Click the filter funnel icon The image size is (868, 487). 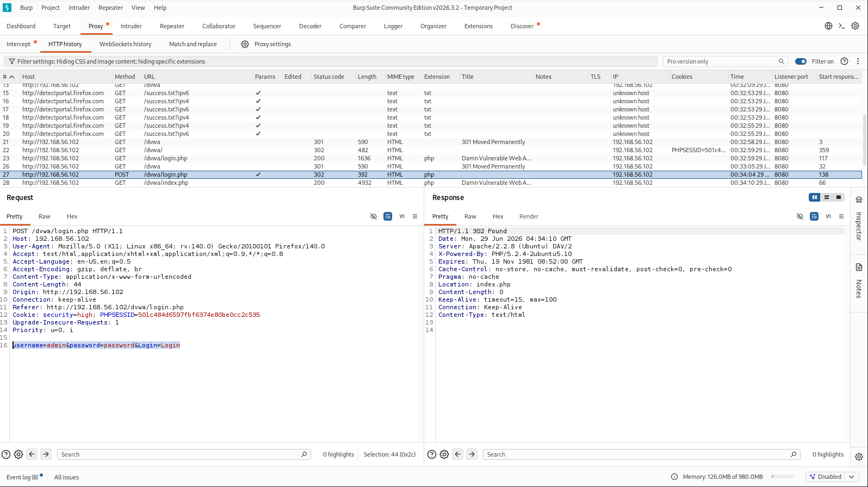pyautogui.click(x=11, y=61)
